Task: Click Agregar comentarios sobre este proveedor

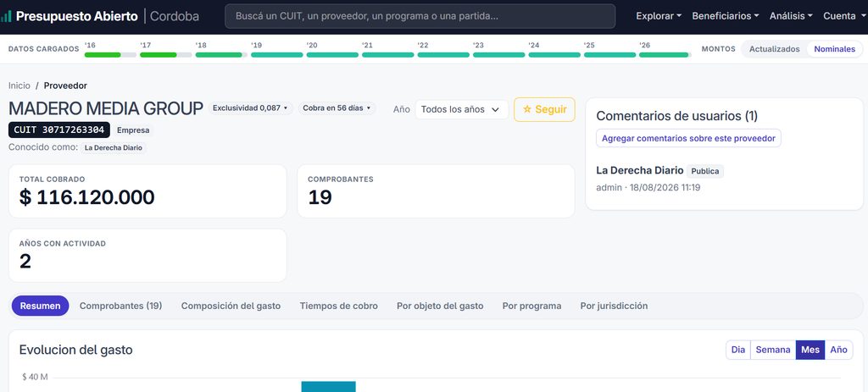Action: click(x=688, y=138)
